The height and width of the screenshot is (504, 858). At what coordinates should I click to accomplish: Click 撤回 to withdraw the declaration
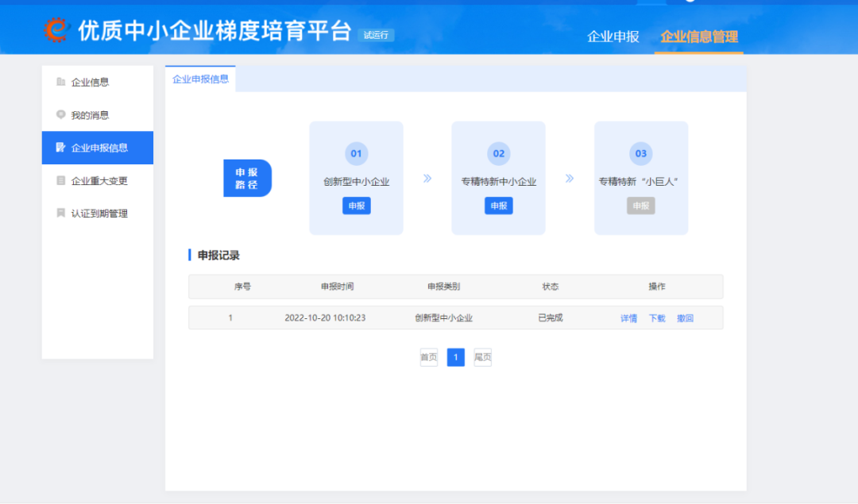(685, 317)
